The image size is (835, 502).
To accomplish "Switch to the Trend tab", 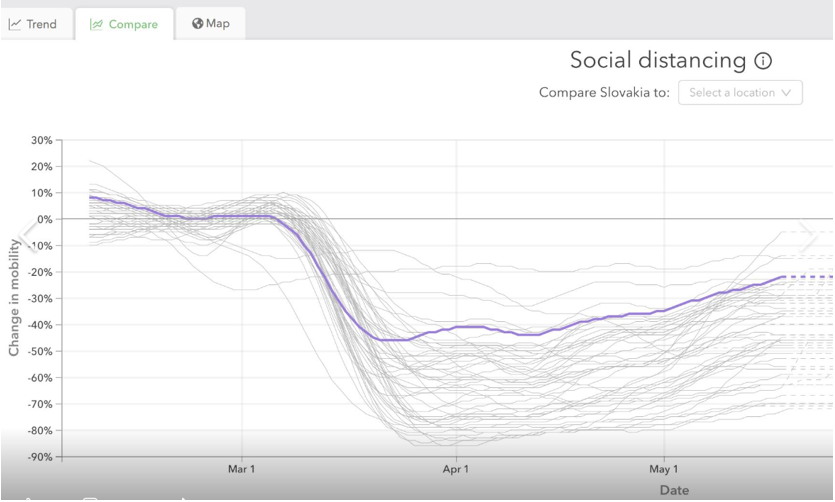I will tap(33, 24).
